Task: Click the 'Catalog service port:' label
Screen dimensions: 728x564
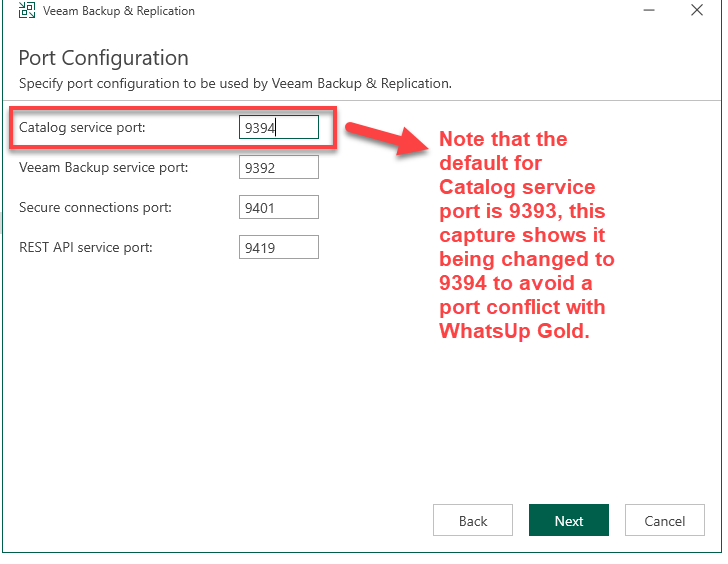Action: (82, 127)
